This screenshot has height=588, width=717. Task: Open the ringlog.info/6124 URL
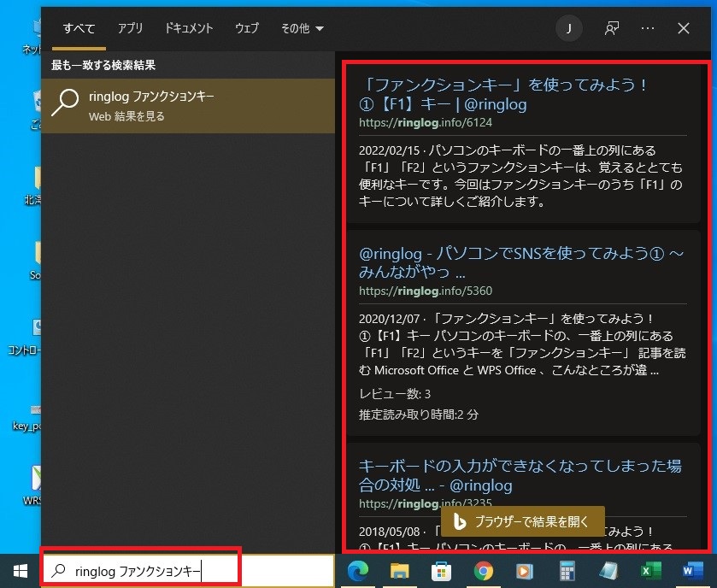coord(426,122)
